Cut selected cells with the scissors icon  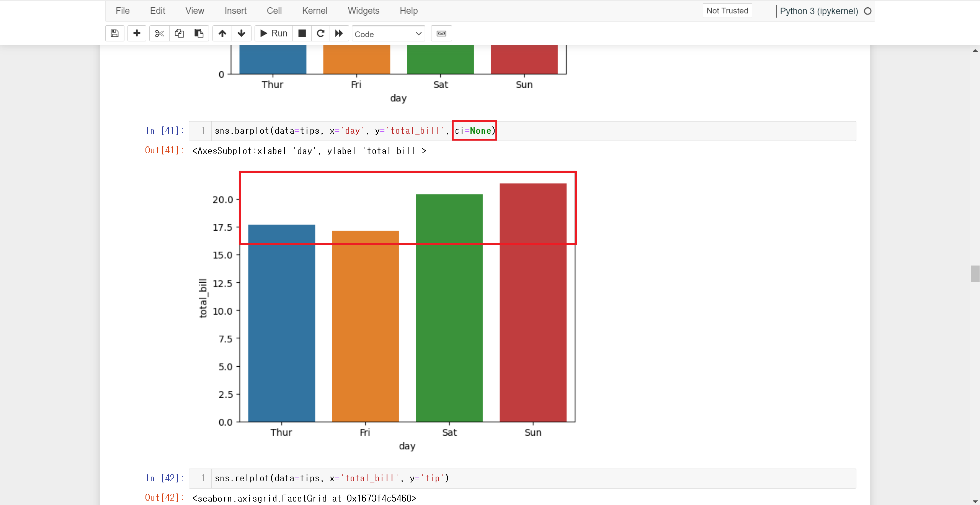159,33
